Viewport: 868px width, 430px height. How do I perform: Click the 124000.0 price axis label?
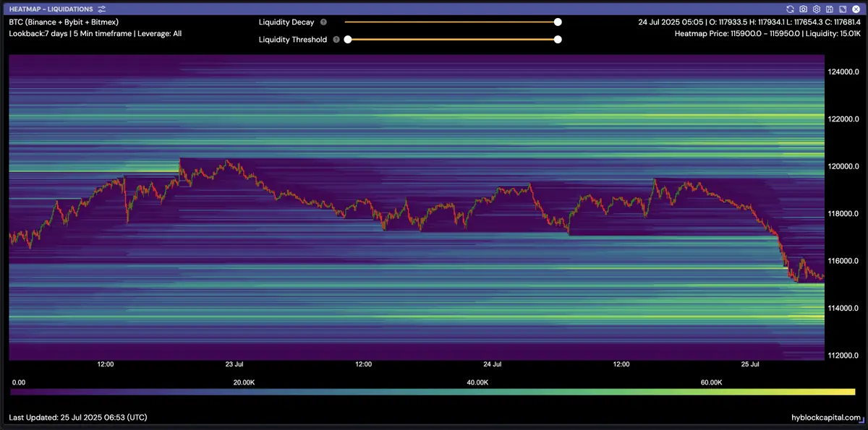coord(843,72)
